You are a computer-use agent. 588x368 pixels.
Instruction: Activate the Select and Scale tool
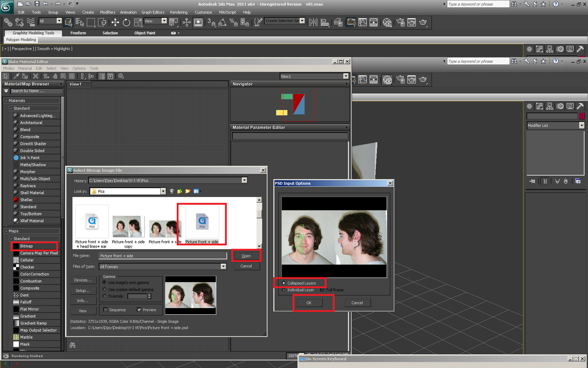point(138,22)
